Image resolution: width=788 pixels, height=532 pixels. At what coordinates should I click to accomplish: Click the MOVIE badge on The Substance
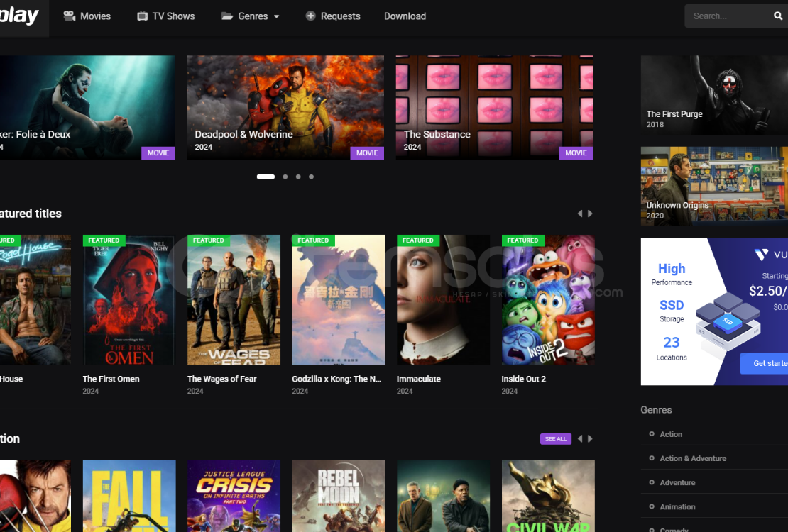pyautogui.click(x=576, y=153)
